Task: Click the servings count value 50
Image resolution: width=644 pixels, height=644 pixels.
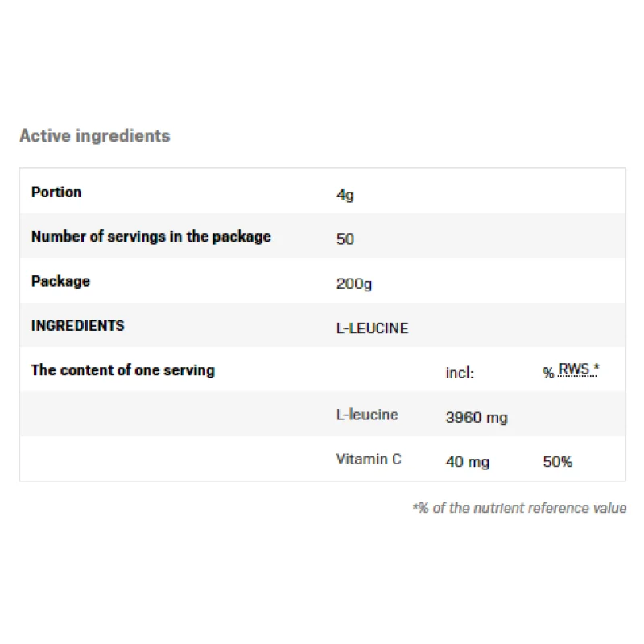Action: tap(345, 239)
